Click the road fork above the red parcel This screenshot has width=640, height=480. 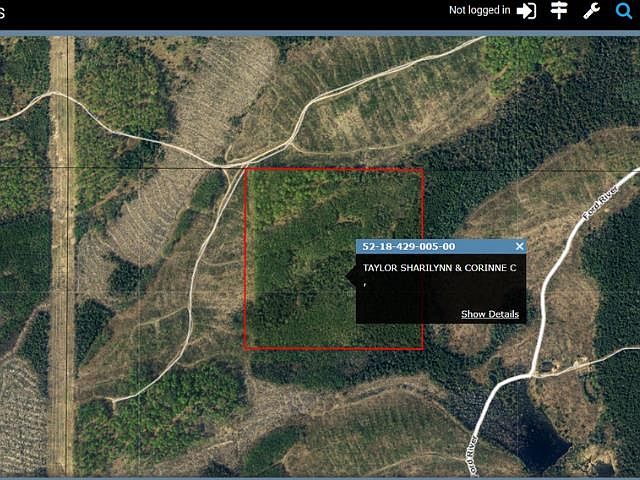292,140
